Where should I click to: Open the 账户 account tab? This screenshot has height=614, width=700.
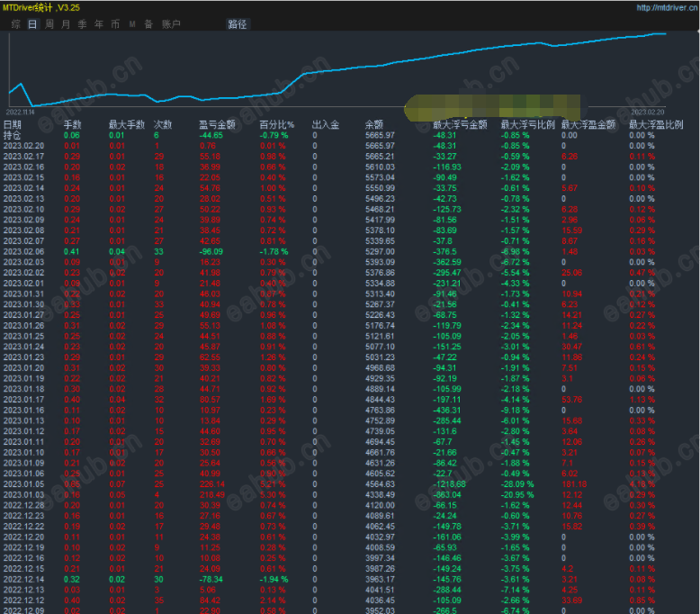pos(171,24)
